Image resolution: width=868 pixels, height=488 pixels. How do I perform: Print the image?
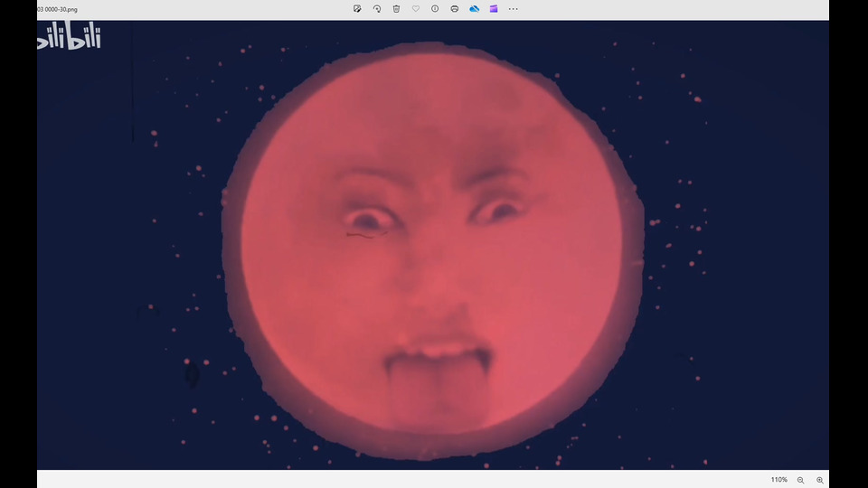point(455,9)
